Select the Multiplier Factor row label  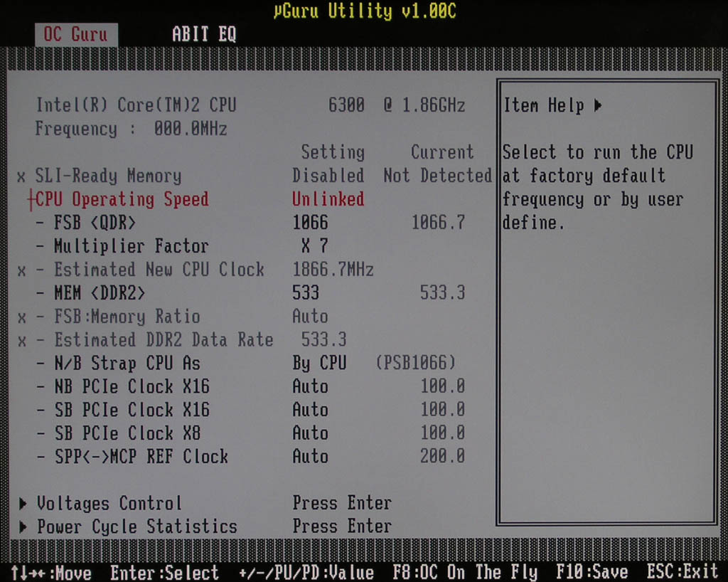point(132,246)
